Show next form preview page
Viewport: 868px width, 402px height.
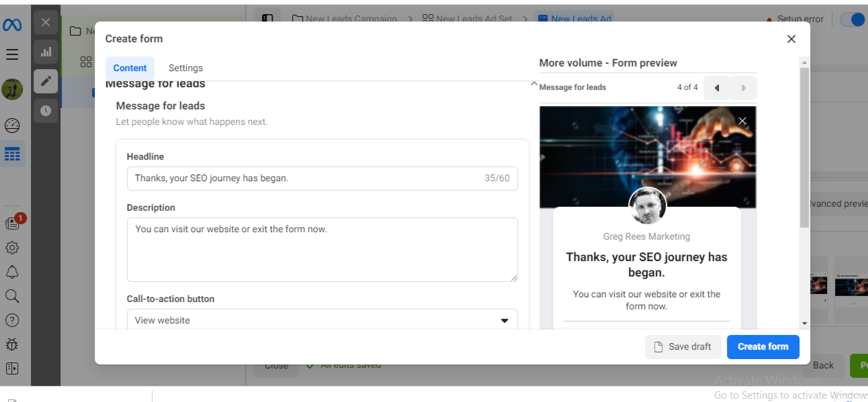[x=744, y=88]
